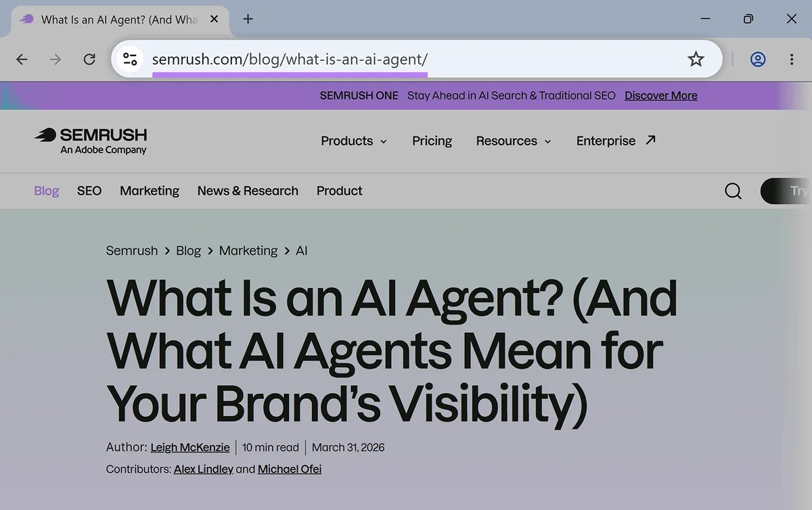Click the 10 min read text

click(x=271, y=447)
